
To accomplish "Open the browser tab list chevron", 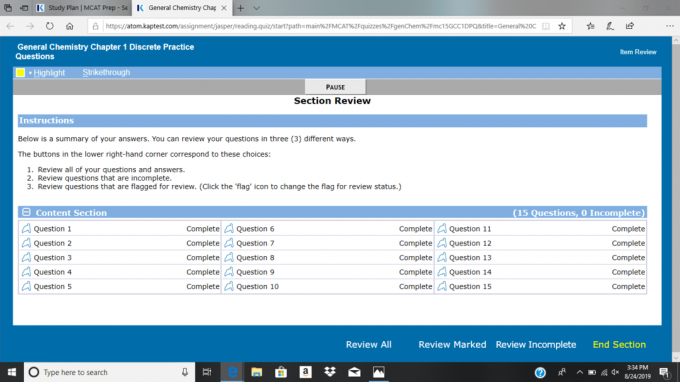I will (256, 8).
